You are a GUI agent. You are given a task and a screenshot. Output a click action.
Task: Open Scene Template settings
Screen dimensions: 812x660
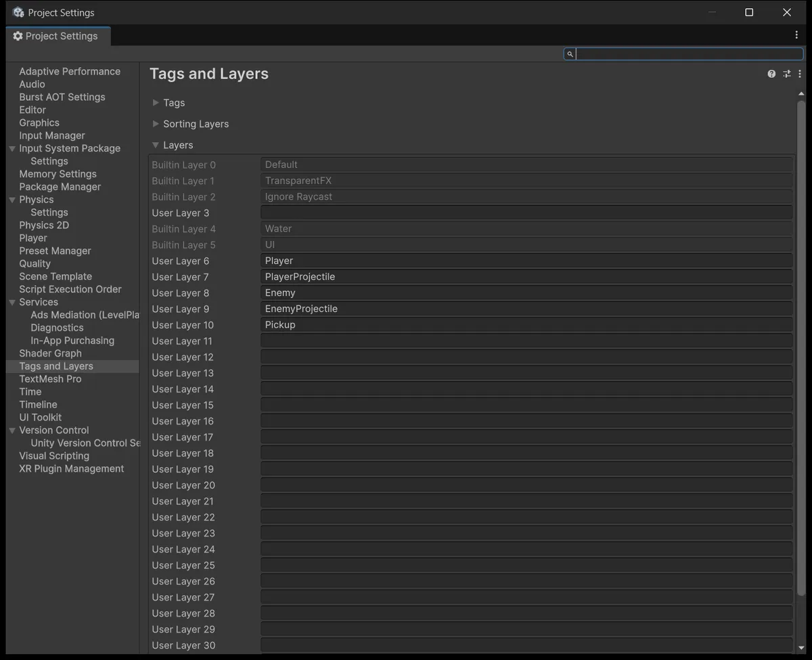[x=55, y=276]
